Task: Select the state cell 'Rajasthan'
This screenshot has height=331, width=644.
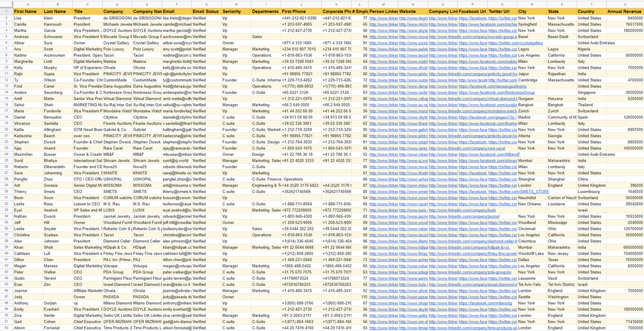Action: coord(562,74)
